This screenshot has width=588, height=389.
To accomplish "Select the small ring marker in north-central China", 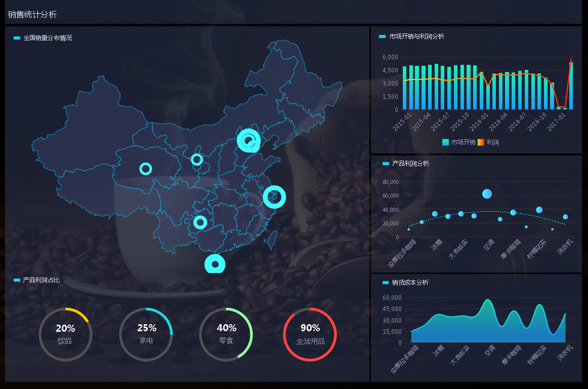I will pos(197,160).
